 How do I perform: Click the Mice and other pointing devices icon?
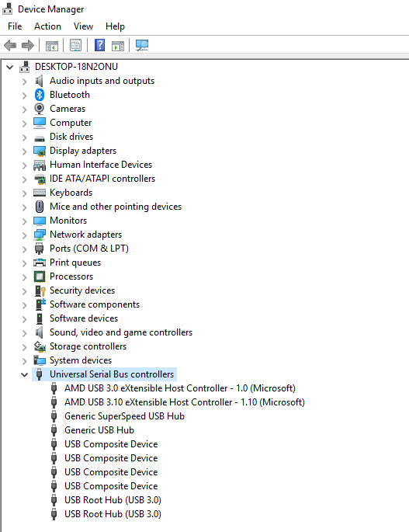pos(40,207)
